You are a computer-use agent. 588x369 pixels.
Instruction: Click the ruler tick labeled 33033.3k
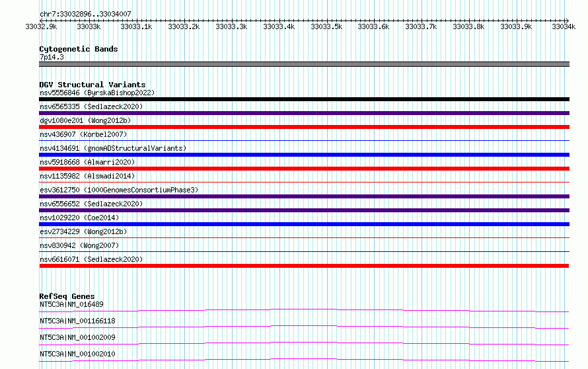231,26
